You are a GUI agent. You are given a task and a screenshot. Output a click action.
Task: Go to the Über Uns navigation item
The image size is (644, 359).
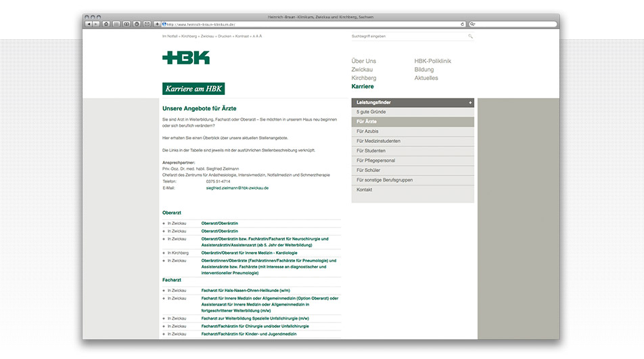pos(364,61)
